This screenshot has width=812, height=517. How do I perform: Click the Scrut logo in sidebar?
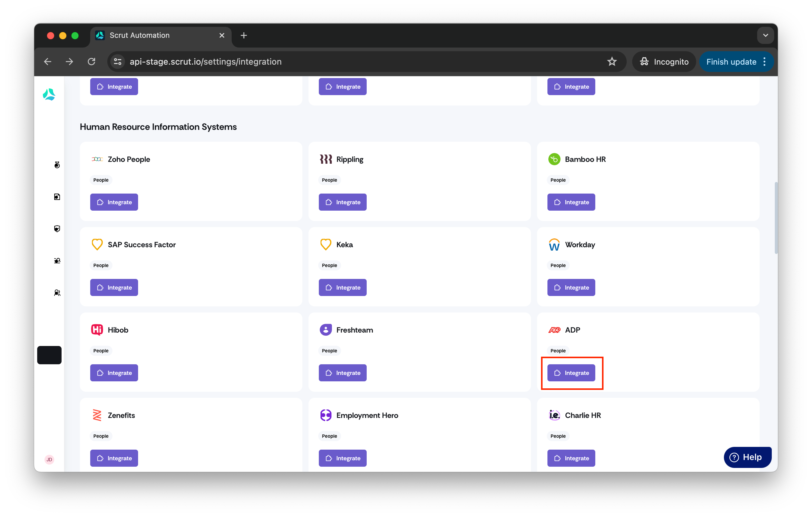click(x=49, y=94)
